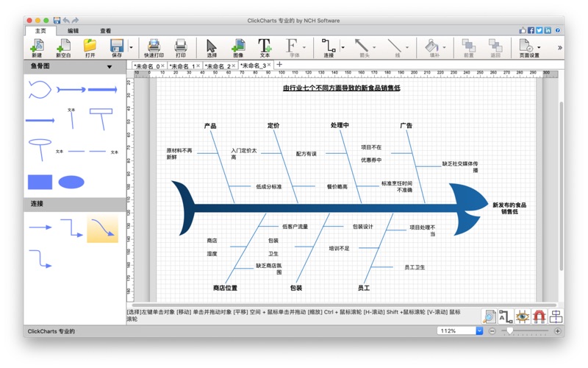This screenshot has height=368, width=588.
Task: Toggle the align grid icon at bottom right
Action: pyautogui.click(x=556, y=316)
